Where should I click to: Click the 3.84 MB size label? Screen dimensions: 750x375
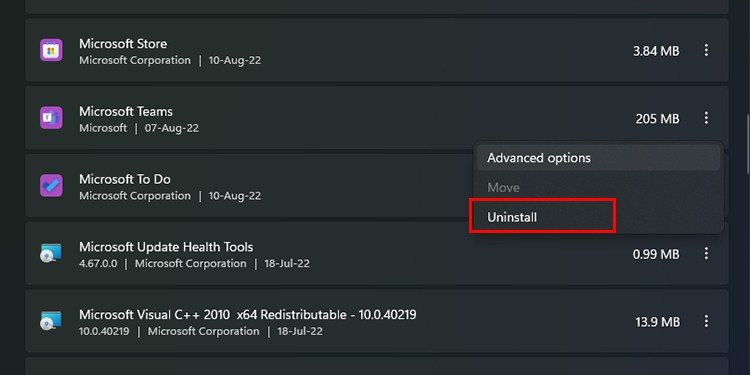[656, 51]
